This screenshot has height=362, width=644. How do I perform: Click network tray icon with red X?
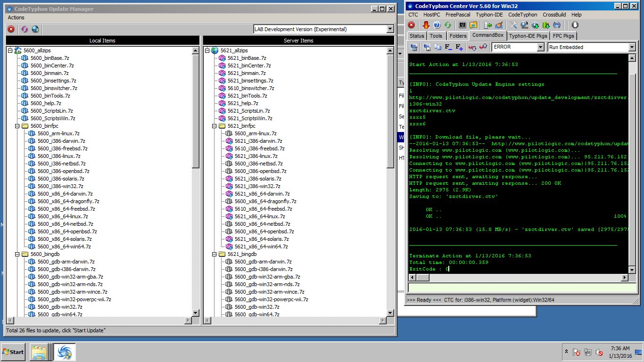coord(576,352)
